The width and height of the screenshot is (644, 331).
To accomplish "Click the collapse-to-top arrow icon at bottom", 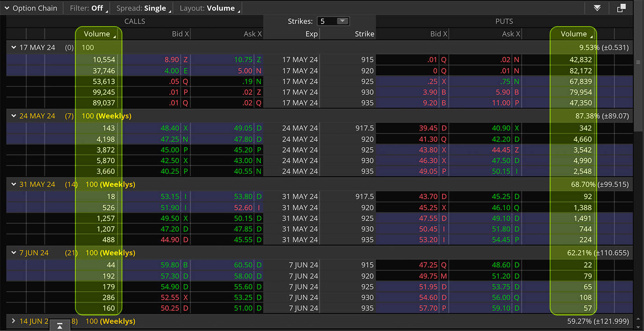I will (59, 325).
